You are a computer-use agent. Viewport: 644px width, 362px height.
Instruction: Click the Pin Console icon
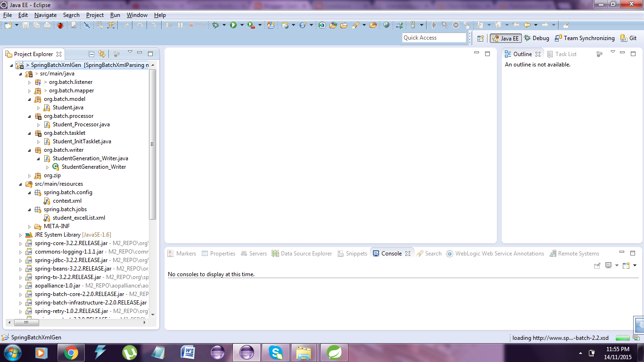pos(597,265)
